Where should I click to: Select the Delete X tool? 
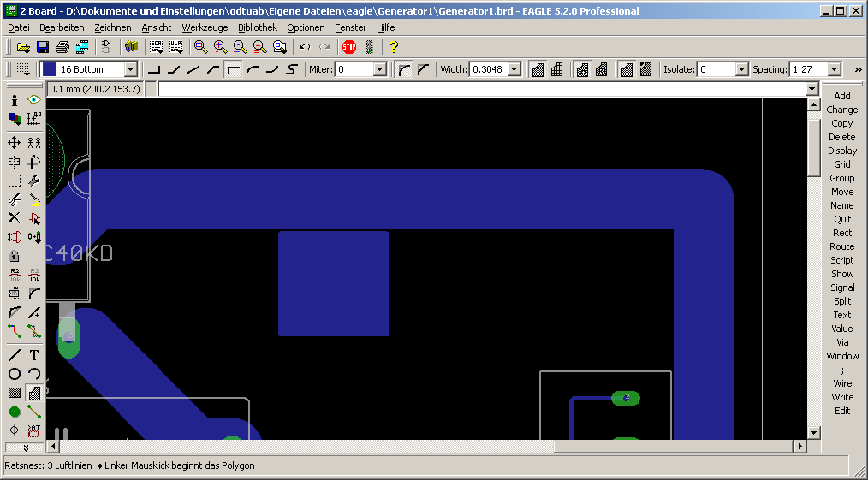[15, 218]
